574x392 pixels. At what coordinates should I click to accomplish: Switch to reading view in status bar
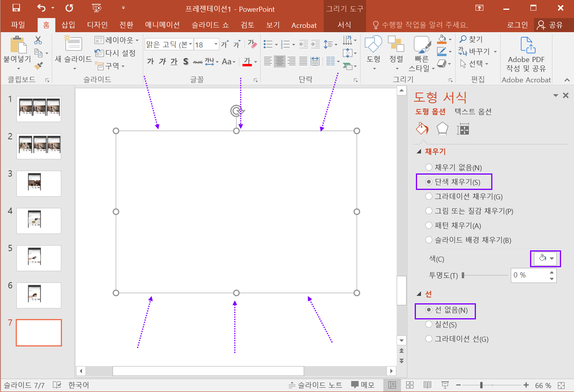427,385
